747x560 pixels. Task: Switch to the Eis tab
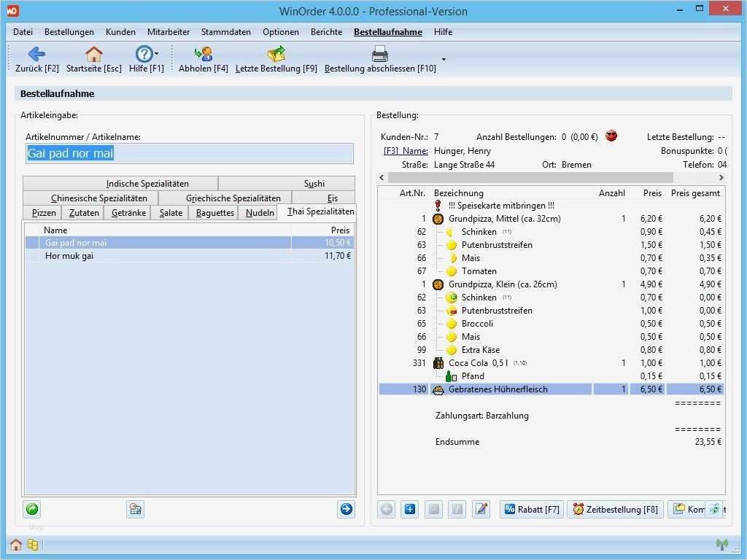point(323,198)
